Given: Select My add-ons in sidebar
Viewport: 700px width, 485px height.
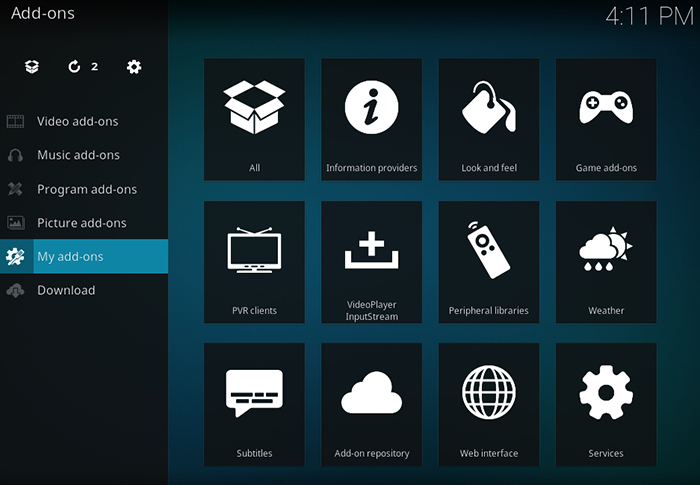Looking at the screenshot, I should point(84,256).
